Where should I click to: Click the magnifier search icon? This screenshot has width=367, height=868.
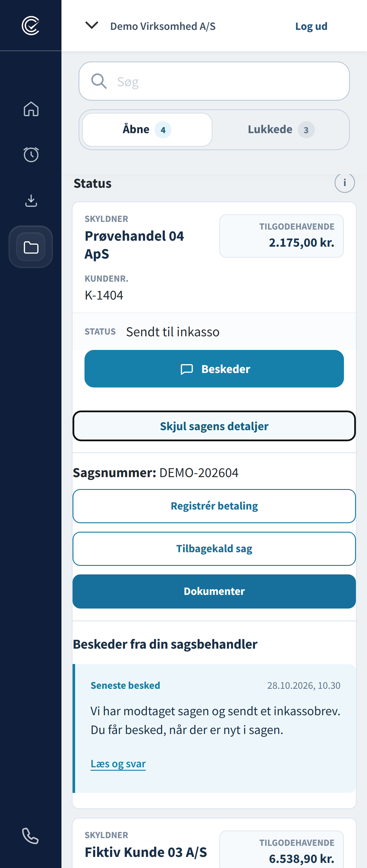[99, 81]
